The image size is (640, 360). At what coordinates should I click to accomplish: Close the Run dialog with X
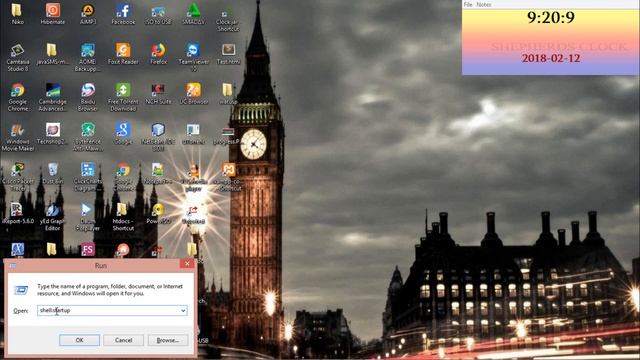(x=187, y=264)
